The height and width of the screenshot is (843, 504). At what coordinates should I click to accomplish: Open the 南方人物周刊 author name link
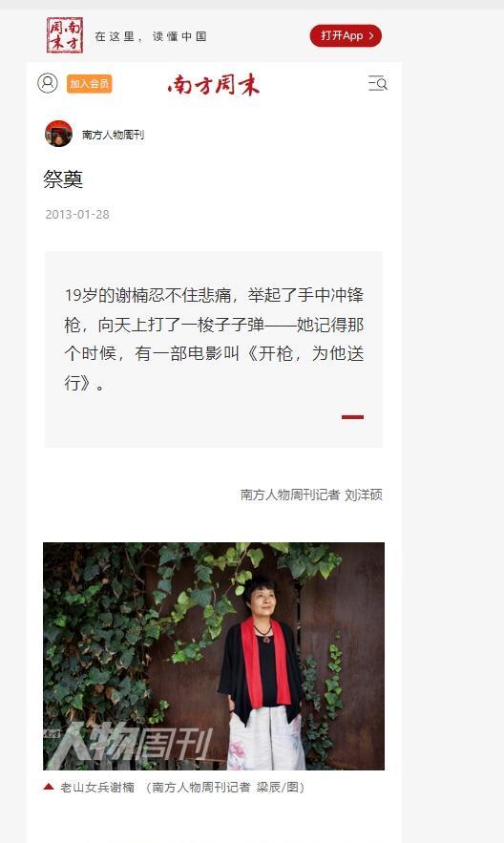click(x=113, y=135)
